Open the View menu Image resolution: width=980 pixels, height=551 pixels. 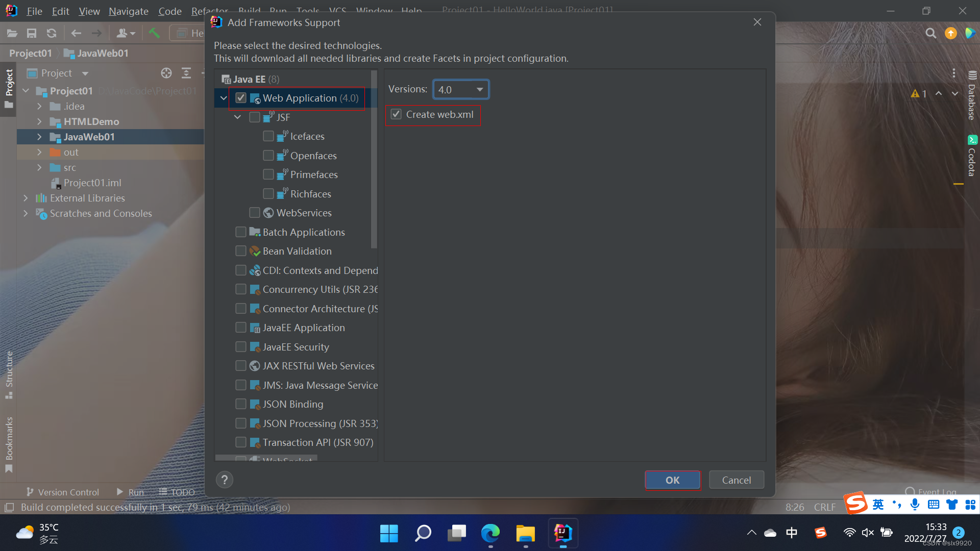pyautogui.click(x=89, y=11)
